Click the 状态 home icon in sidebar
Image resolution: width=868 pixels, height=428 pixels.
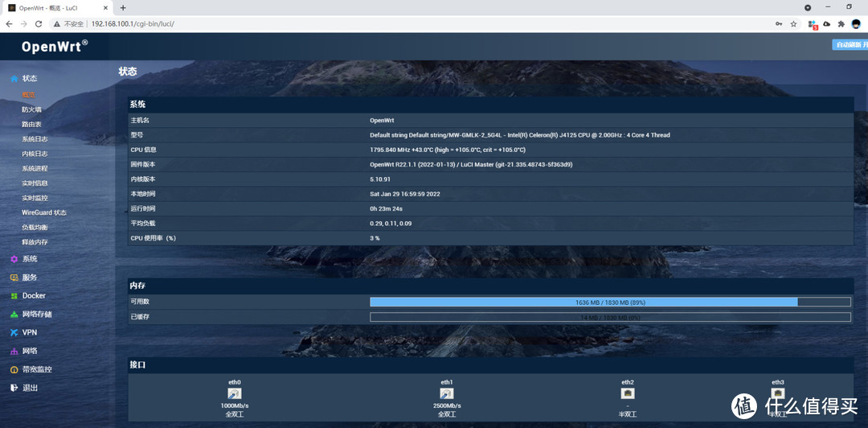click(x=14, y=78)
